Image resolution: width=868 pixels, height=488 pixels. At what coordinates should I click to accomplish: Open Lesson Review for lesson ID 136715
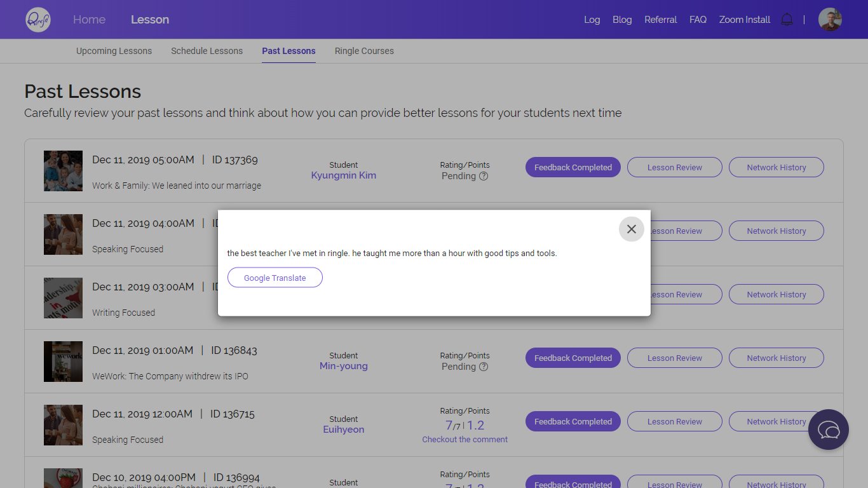click(x=675, y=421)
